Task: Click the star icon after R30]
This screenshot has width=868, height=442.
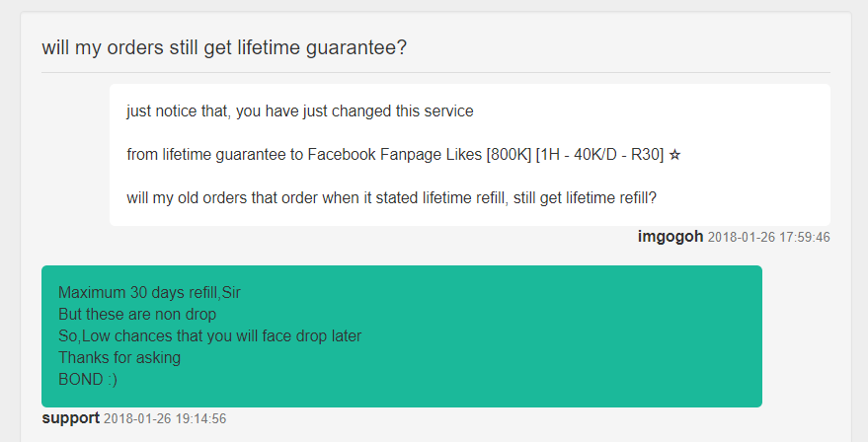Action: [674, 155]
